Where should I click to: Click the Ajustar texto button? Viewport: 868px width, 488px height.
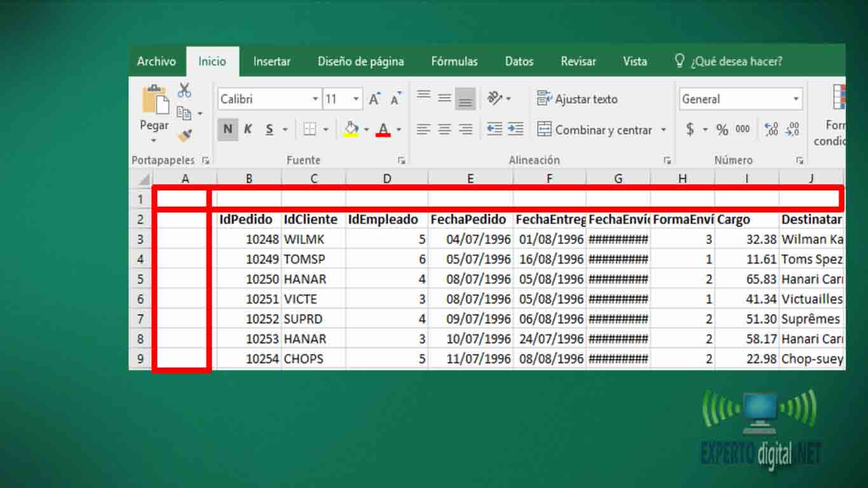(x=577, y=99)
